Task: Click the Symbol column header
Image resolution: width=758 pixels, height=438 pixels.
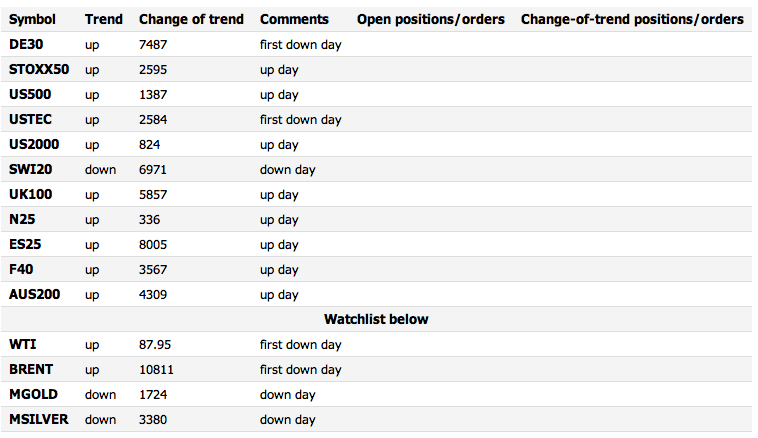Action: [32, 19]
